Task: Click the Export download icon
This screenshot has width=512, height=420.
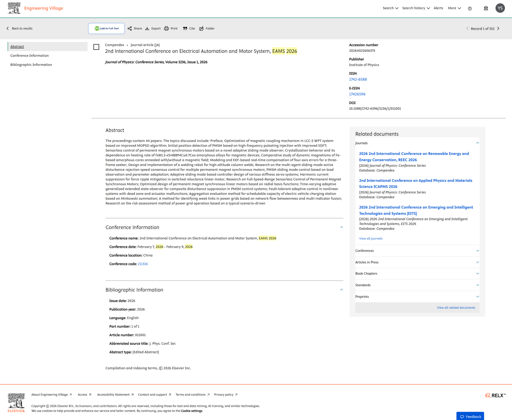Action: coord(147,28)
